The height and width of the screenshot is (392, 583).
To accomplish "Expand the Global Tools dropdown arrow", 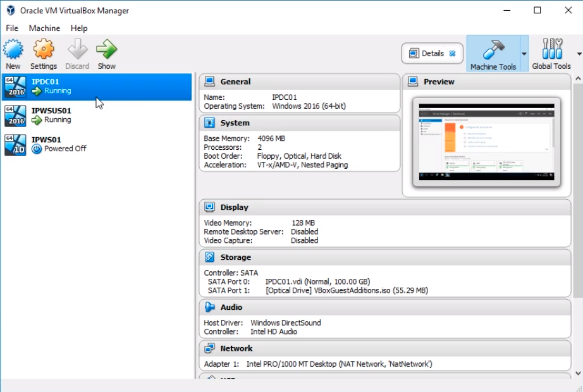I will click(x=579, y=54).
